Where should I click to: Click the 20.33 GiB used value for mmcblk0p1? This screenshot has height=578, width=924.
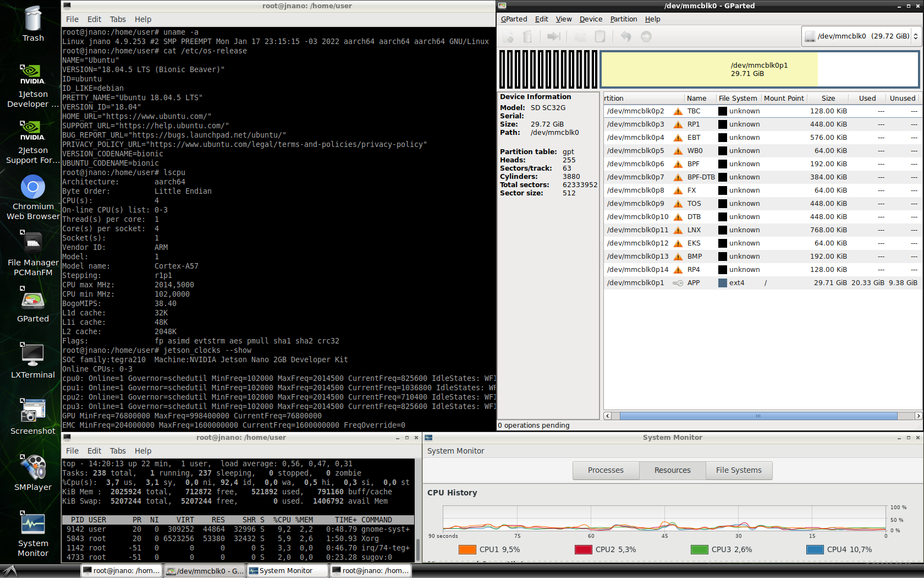click(867, 283)
